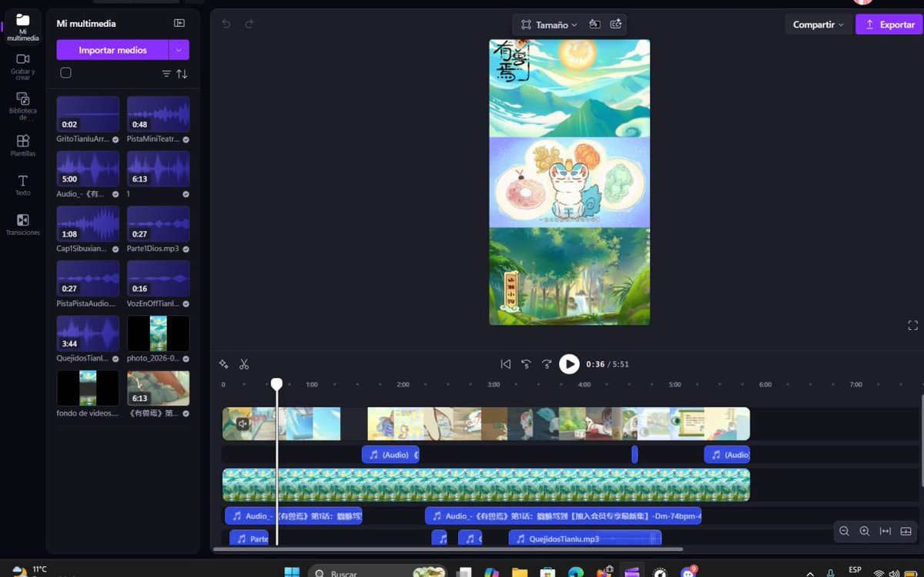This screenshot has width=924, height=577.
Task: Select the green background image track
Action: coord(486,485)
